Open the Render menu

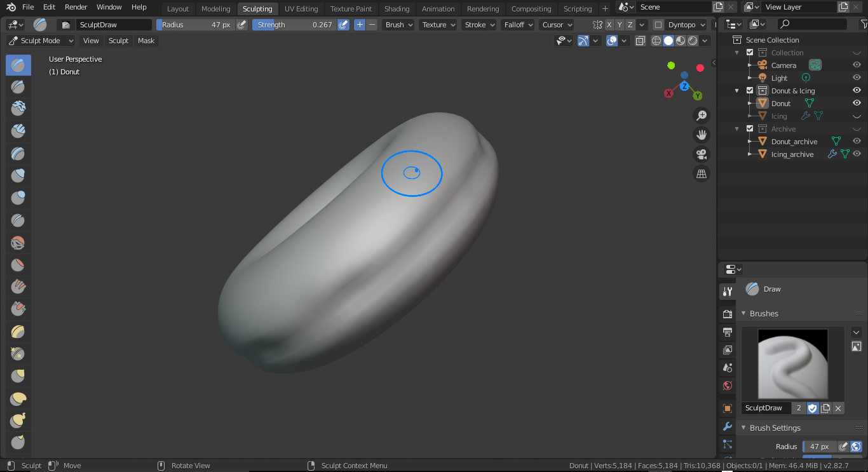point(76,7)
